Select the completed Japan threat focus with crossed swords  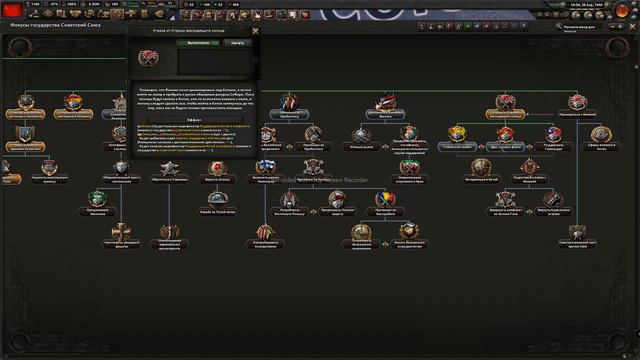pyautogui.click(x=505, y=107)
